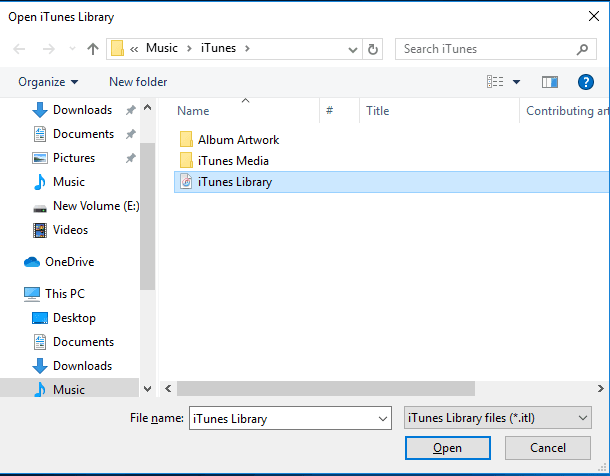The image size is (610, 476).
Task: Expand the chevron after the iTunes breadcrumb
Action: pyautogui.click(x=247, y=49)
